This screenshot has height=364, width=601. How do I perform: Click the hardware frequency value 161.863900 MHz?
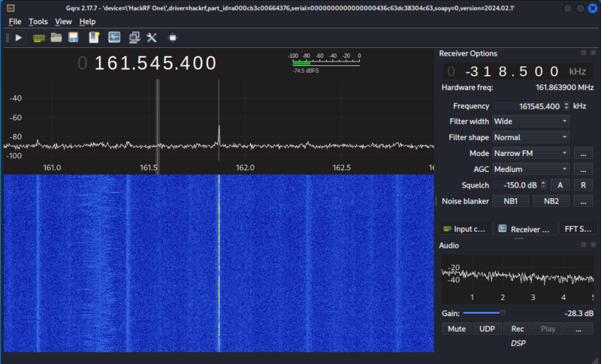point(564,88)
